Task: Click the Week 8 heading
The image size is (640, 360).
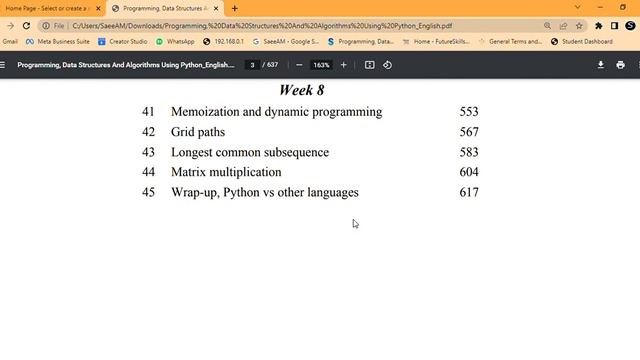Action: [302, 90]
